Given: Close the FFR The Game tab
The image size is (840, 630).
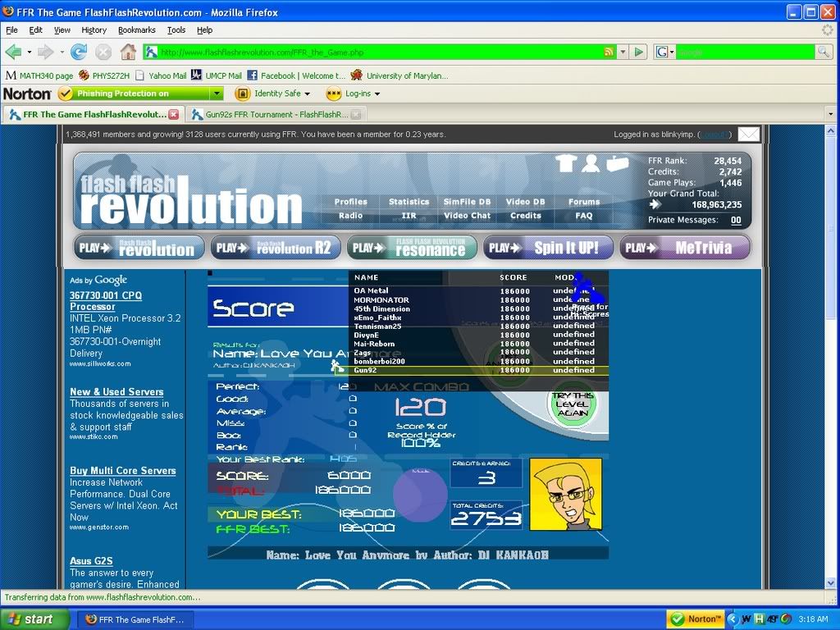Looking at the screenshot, I should point(173,115).
